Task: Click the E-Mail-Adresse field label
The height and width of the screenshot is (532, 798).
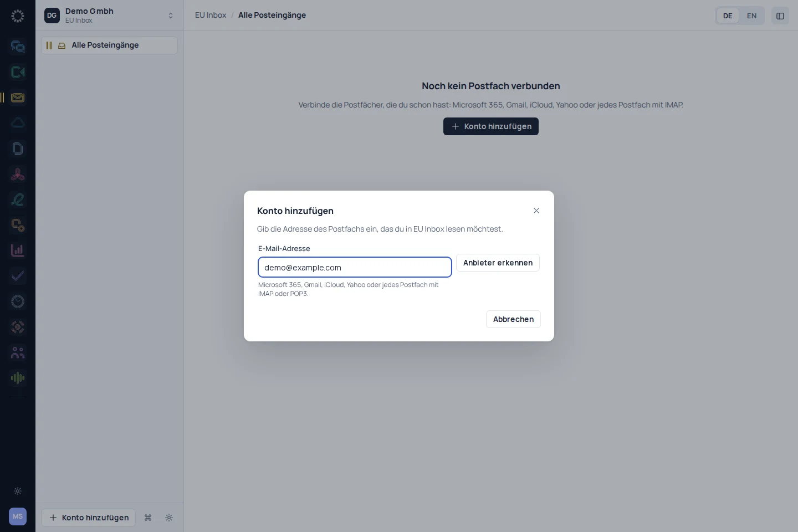Action: [284, 249]
